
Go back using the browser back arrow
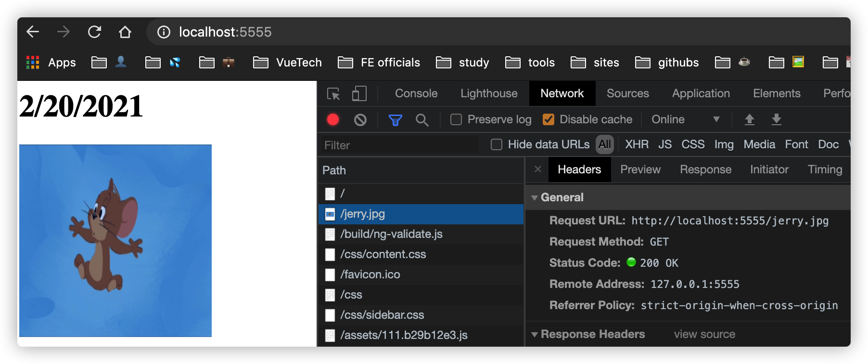pos(33,32)
